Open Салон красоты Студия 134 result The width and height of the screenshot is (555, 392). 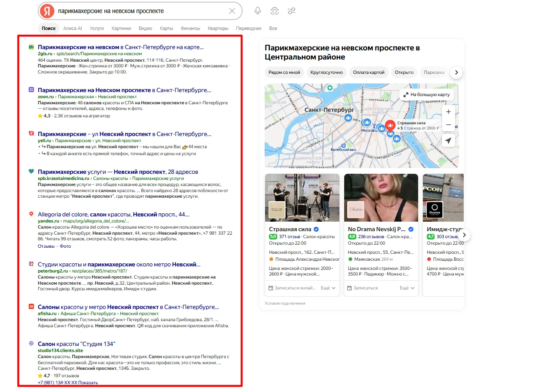(76, 344)
